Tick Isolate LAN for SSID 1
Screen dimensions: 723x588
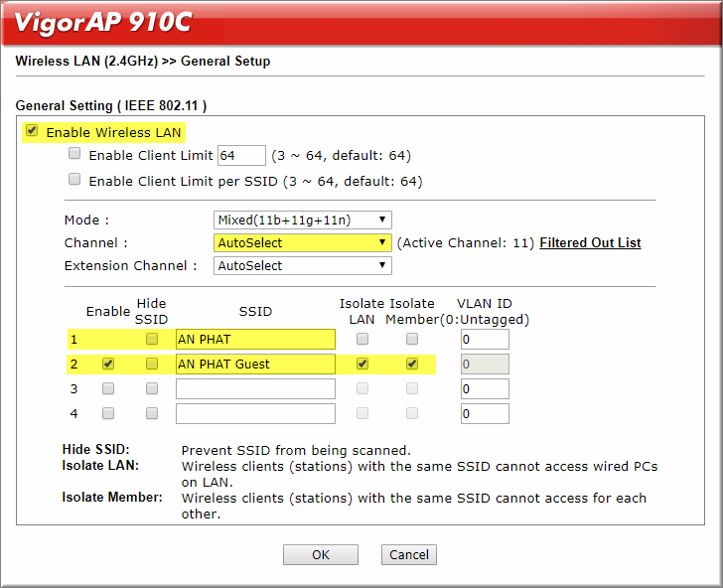click(x=362, y=339)
